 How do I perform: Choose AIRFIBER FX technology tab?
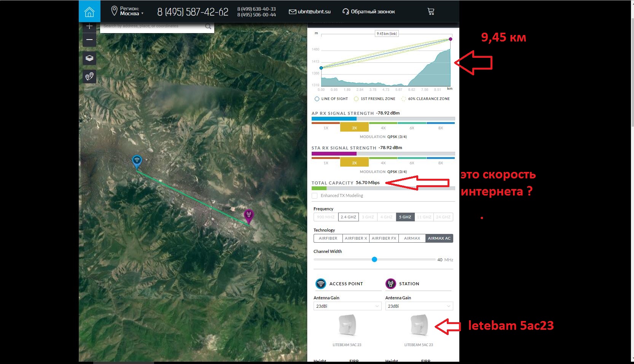pyautogui.click(x=384, y=238)
